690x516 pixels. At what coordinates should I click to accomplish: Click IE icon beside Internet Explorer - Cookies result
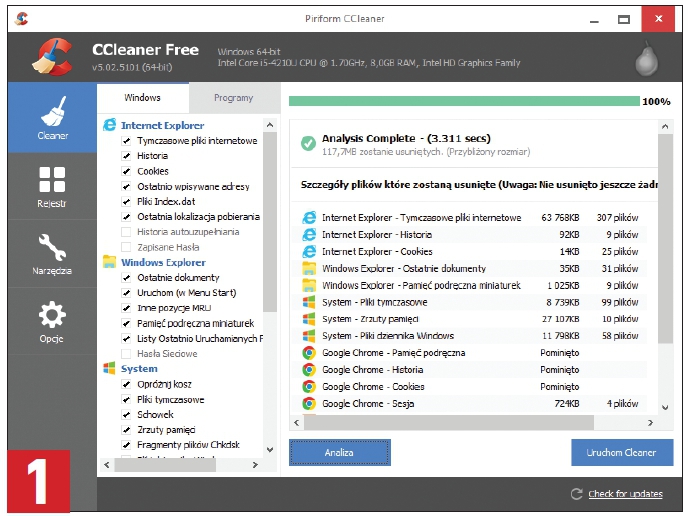309,251
